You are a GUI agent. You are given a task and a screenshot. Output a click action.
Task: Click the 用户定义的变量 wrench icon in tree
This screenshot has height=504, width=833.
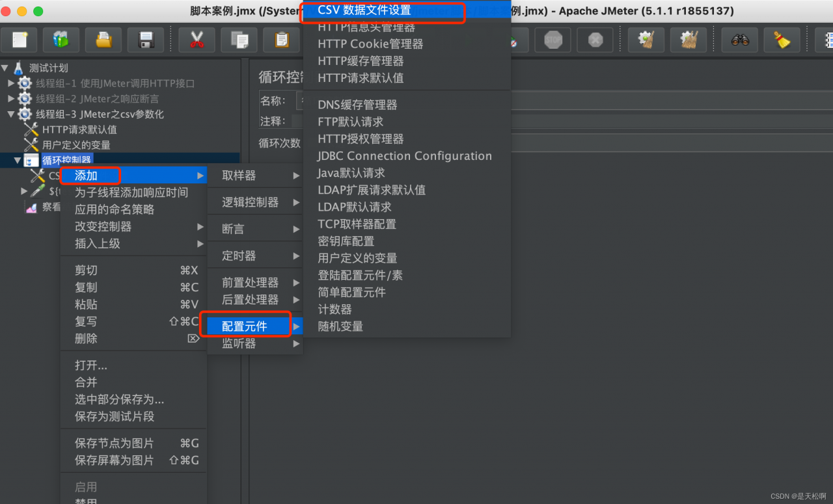pyautogui.click(x=31, y=145)
